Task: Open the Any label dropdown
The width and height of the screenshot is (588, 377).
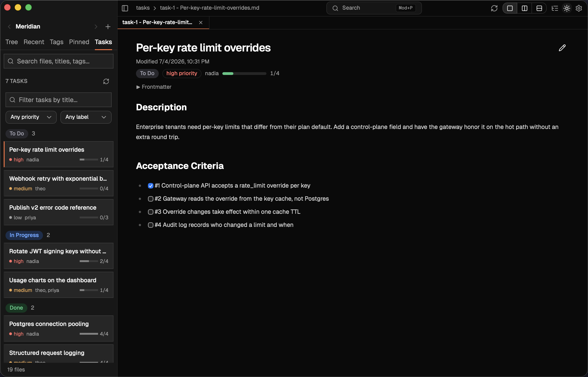Action: coord(86,117)
